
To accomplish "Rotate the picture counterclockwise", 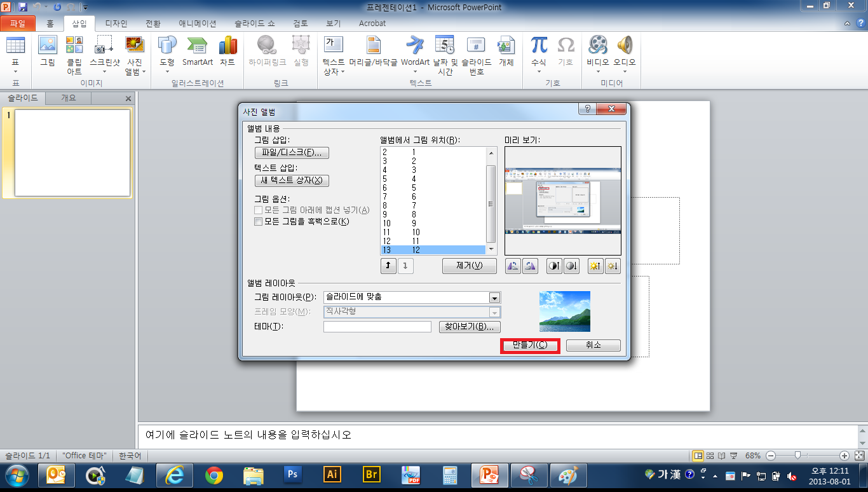I will point(513,266).
